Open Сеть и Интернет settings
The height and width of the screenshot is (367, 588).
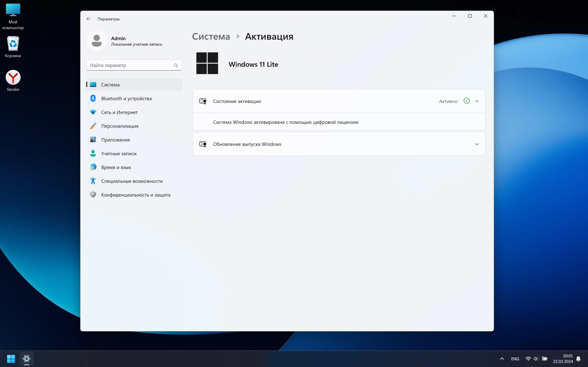click(x=119, y=112)
